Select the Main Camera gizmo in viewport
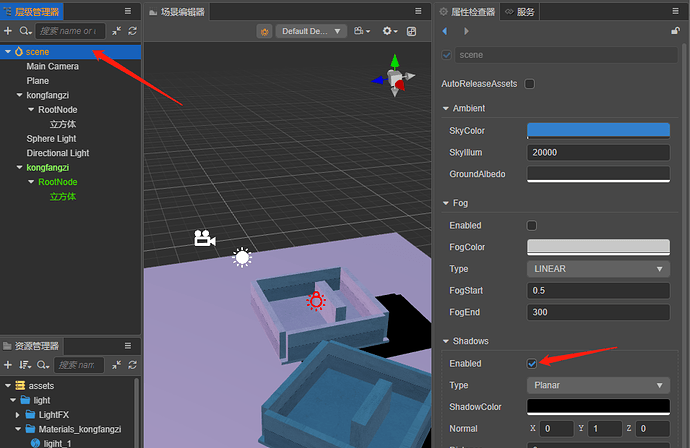690x448 pixels. point(205,238)
